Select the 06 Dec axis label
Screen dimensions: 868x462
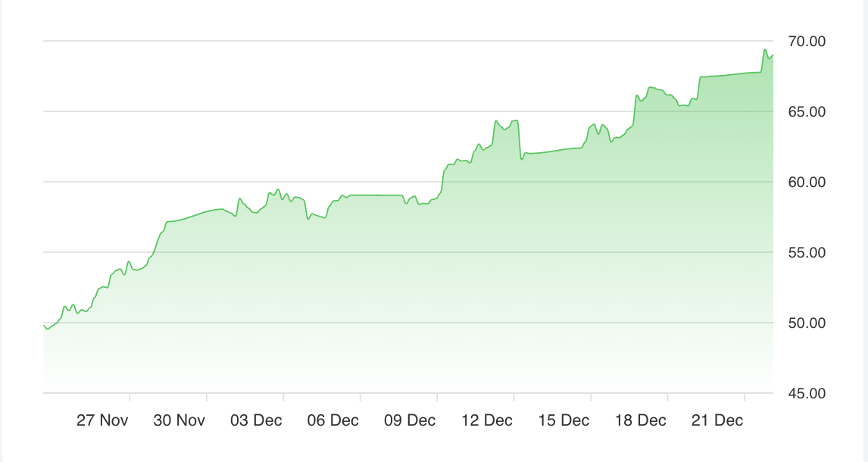(x=333, y=420)
